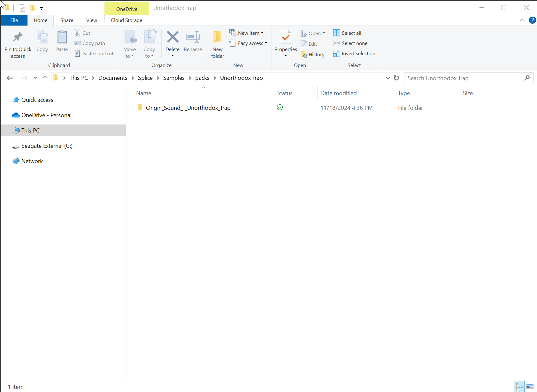Screen dimensions: 537x392
Task: Open the Cloud Storage tab
Action: (127, 20)
